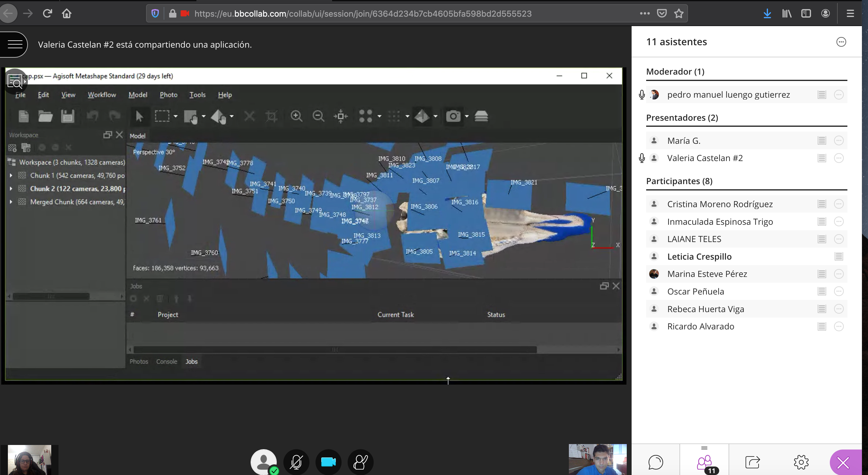Open the Collaborate session menu hamburger
Image resolution: width=868 pixels, height=475 pixels.
click(15, 44)
